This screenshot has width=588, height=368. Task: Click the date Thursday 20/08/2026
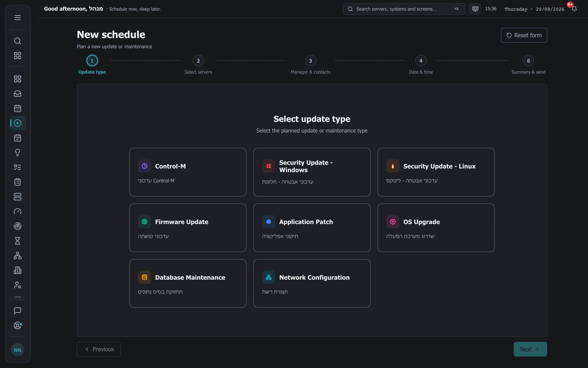coord(534,9)
